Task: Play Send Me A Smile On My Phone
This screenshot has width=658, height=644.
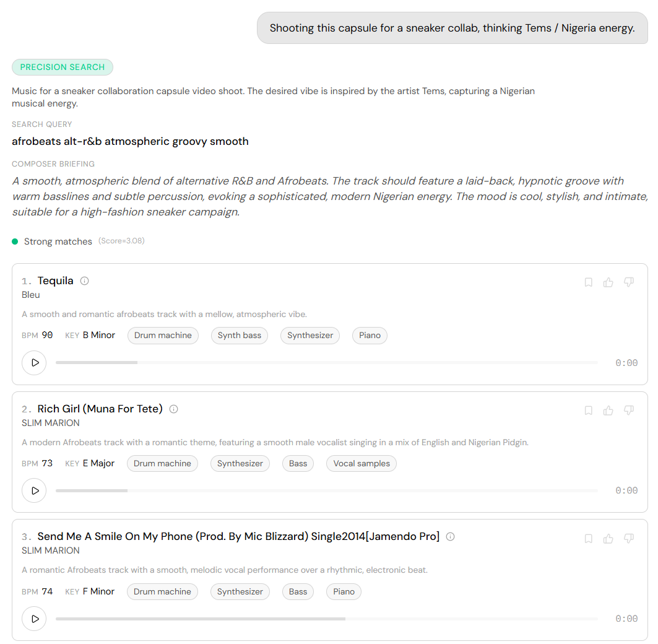Action: (x=34, y=619)
